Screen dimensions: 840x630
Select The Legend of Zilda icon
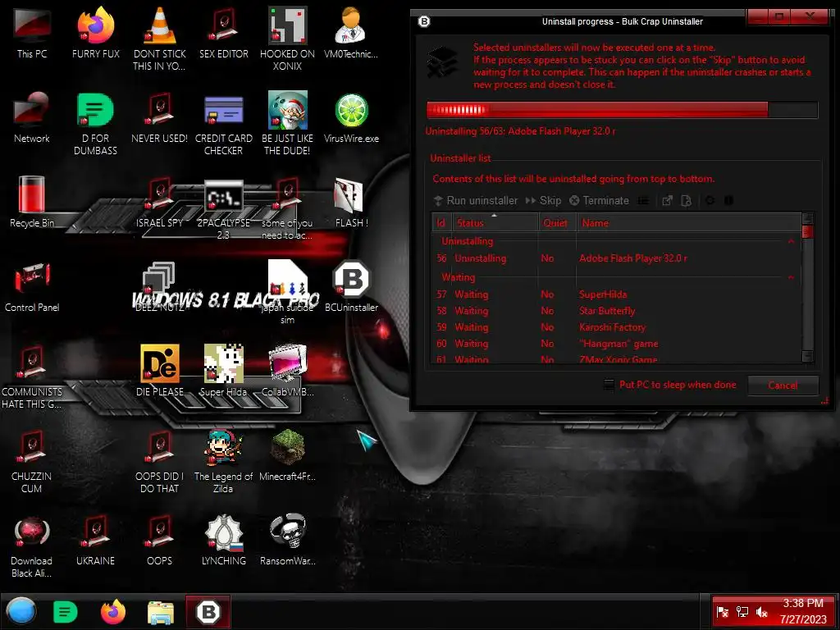pyautogui.click(x=223, y=461)
